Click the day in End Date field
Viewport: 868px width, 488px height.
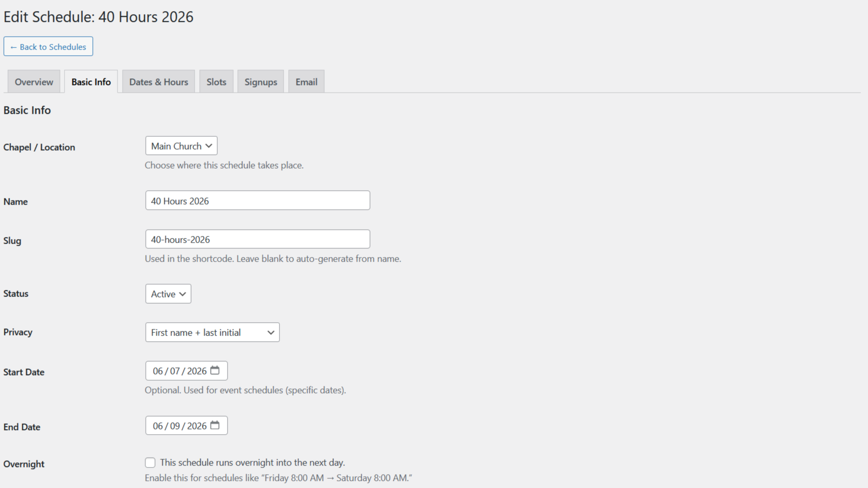click(175, 426)
